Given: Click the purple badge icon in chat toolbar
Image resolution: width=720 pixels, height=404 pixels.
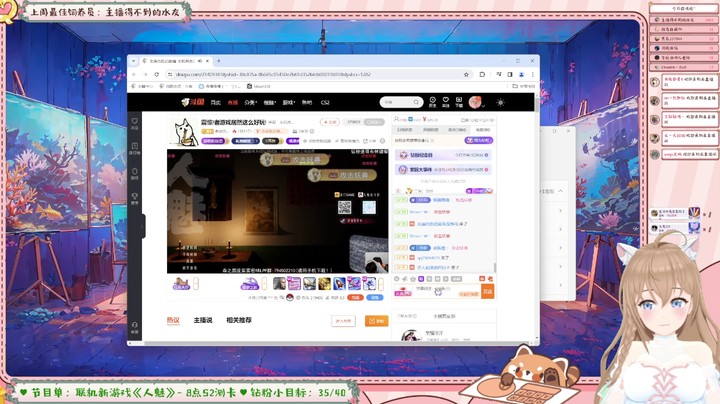Looking at the screenshot, I should click(421, 279).
